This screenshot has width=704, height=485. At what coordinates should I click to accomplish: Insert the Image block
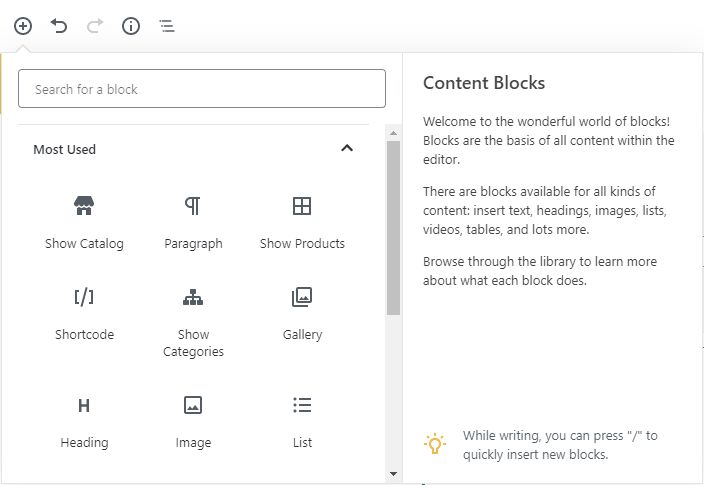pyautogui.click(x=193, y=421)
